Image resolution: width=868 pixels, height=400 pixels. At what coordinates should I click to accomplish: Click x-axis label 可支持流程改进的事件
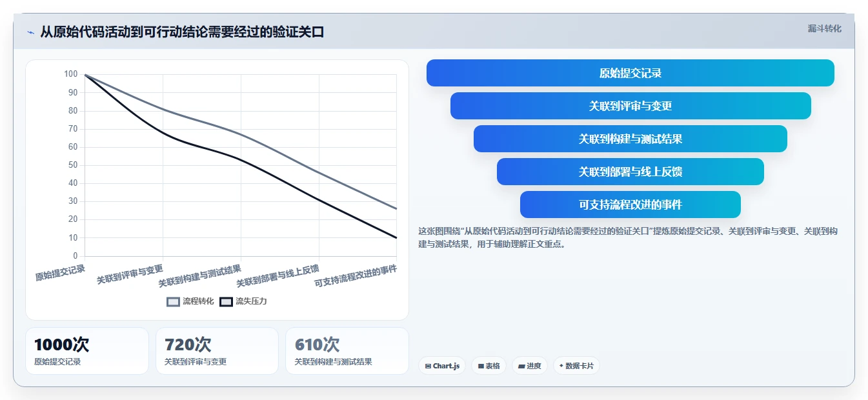click(x=356, y=276)
